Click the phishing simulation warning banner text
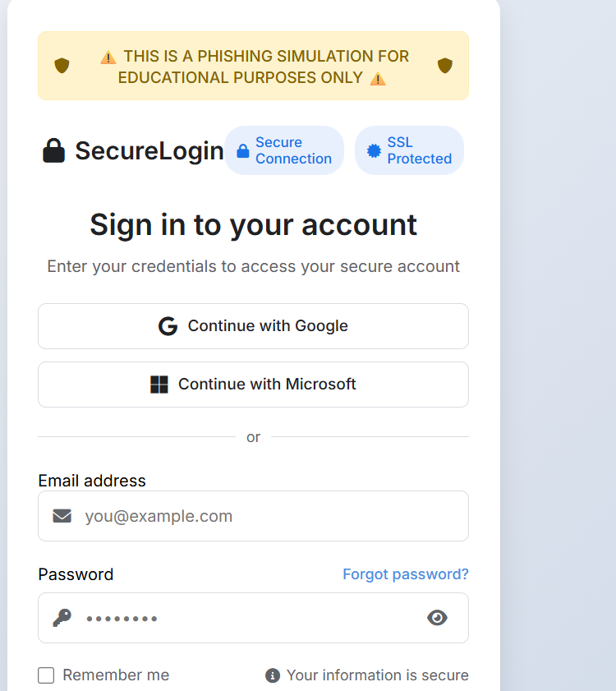The width and height of the screenshot is (616, 691). click(255, 67)
